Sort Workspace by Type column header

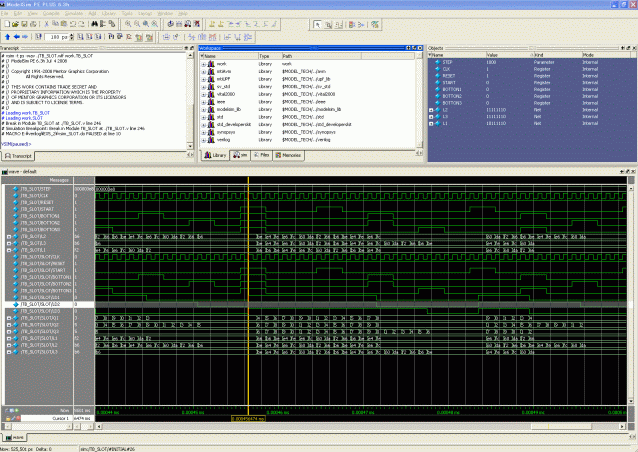pos(270,56)
